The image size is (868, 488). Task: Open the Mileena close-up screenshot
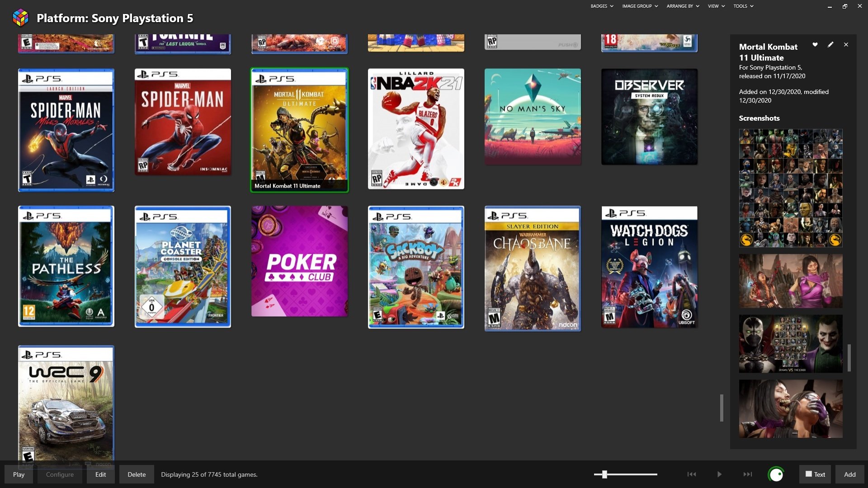pos(791,408)
